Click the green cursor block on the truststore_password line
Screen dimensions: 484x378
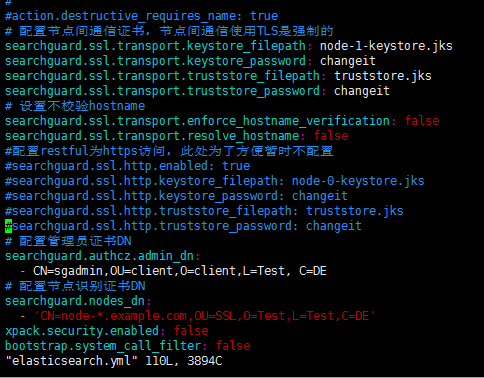9,226
